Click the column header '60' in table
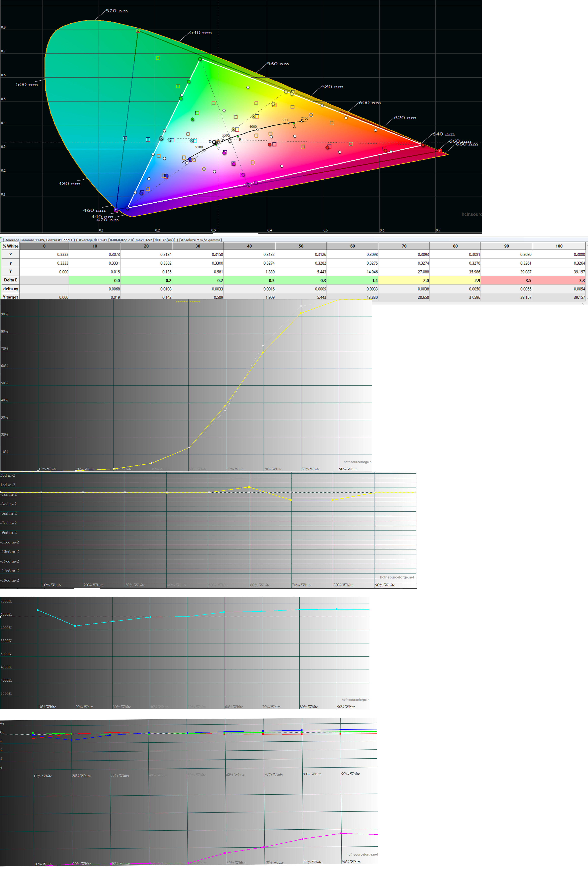588x882 pixels. click(x=353, y=246)
